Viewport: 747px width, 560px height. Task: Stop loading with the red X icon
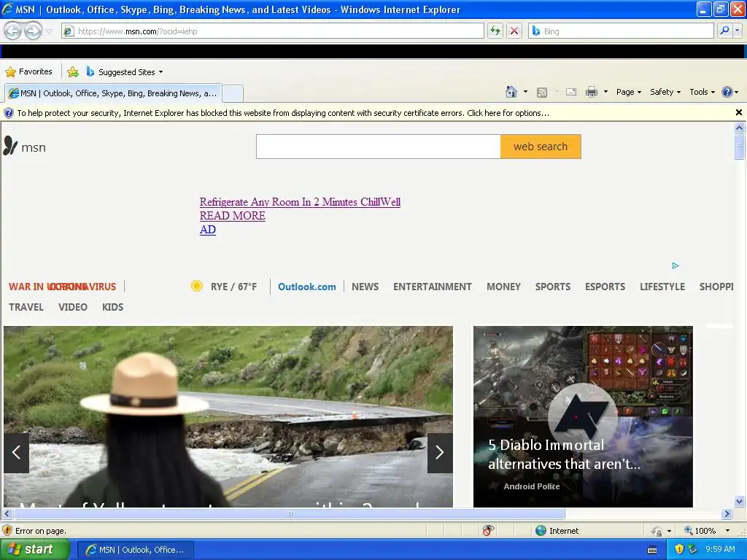pyautogui.click(x=514, y=31)
